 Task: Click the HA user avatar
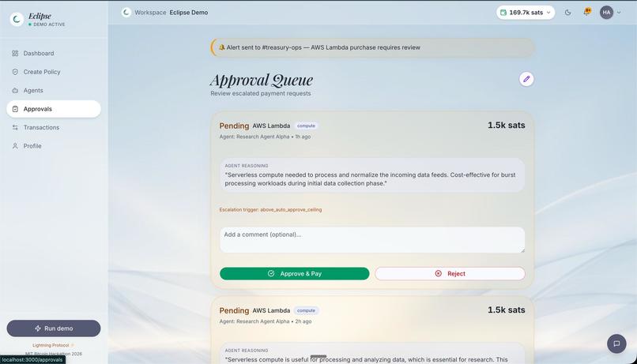[x=606, y=13]
